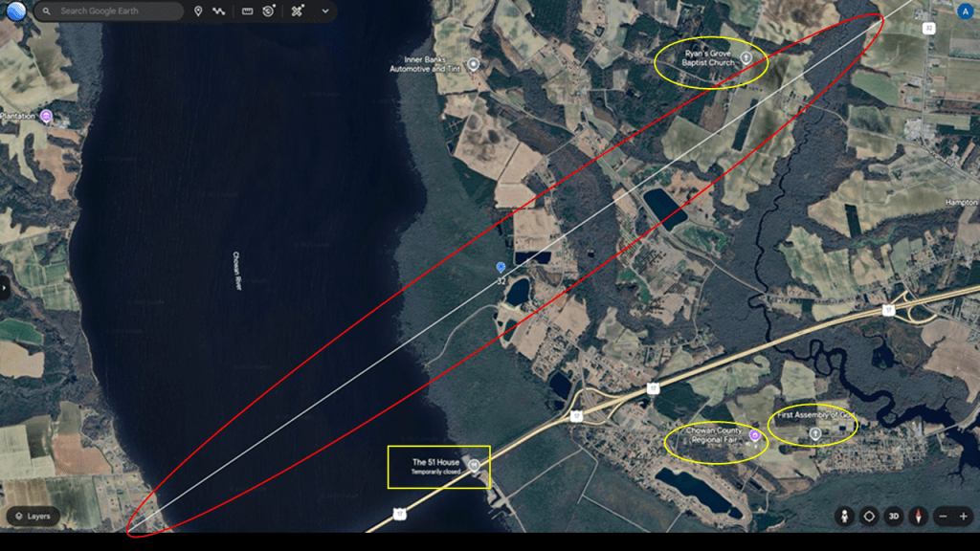Open Ryan's Grove Baptist Church place marker
Image resolution: width=980 pixels, height=551 pixels.
tap(746, 58)
